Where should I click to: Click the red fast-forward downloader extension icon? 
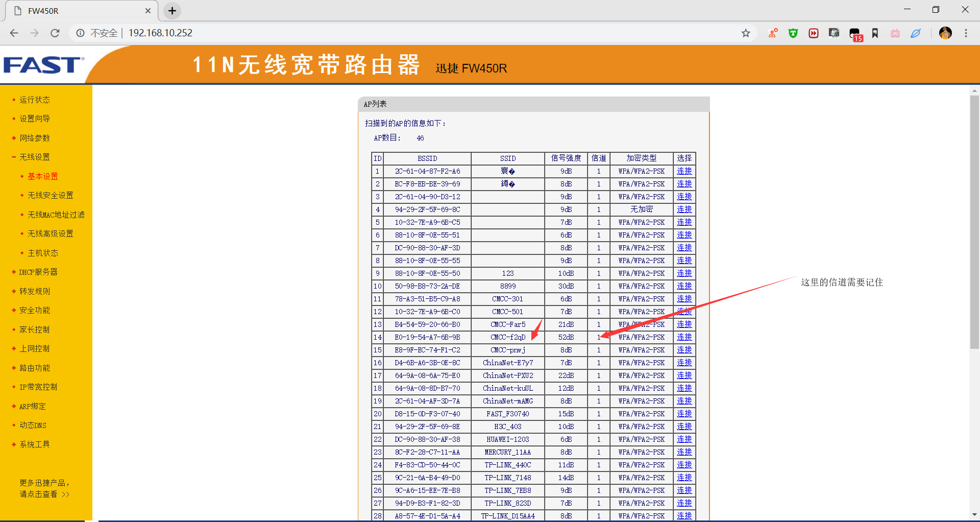pos(813,33)
